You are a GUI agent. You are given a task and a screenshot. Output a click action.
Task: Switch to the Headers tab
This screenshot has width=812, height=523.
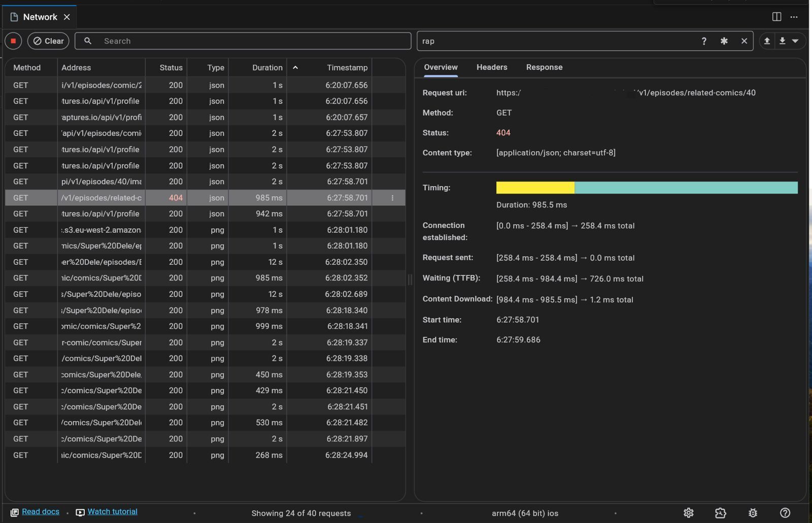(492, 67)
